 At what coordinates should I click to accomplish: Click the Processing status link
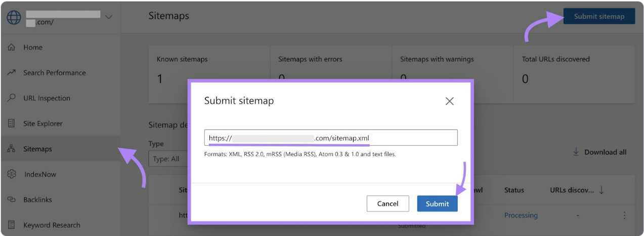coord(521,215)
